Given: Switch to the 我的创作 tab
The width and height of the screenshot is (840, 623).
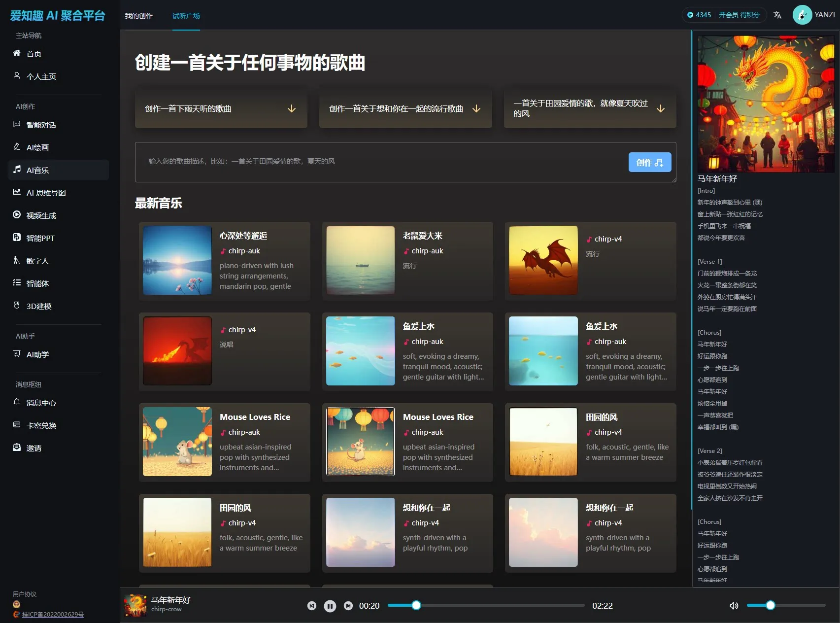Looking at the screenshot, I should tap(139, 16).
